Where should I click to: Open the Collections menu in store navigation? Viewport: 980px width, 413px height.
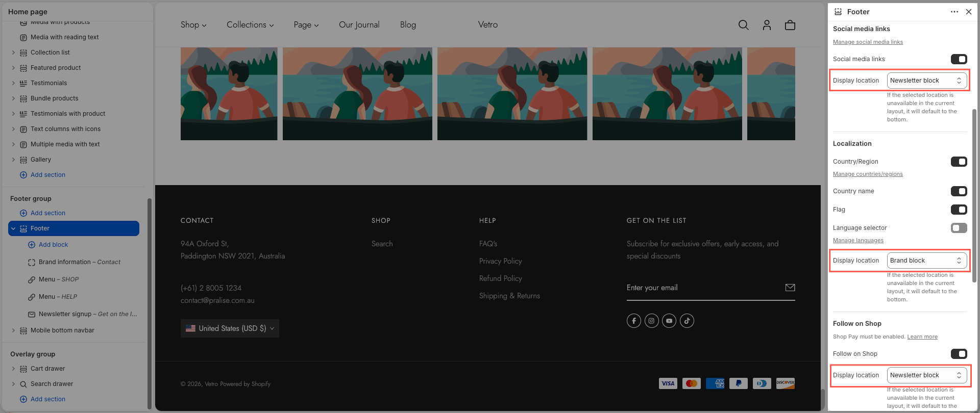click(250, 25)
